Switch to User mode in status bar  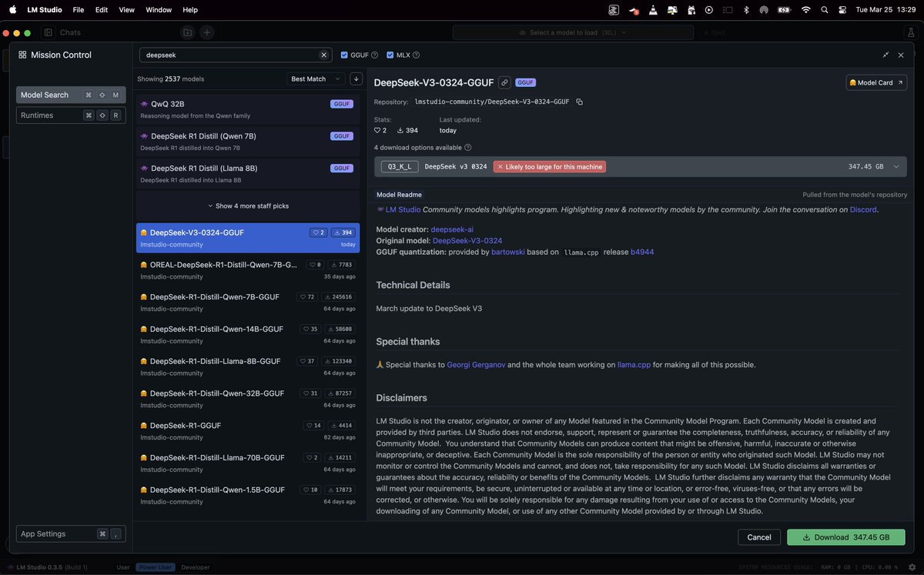tap(123, 567)
